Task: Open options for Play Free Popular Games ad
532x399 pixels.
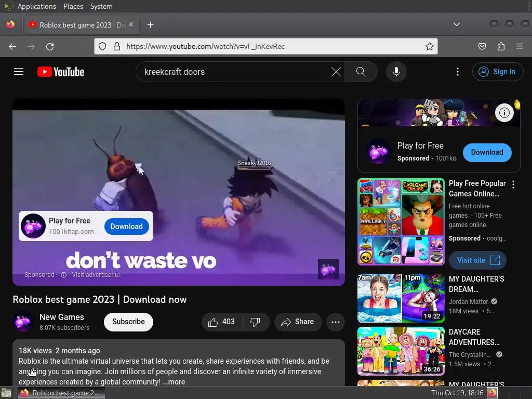Action: pyautogui.click(x=513, y=184)
